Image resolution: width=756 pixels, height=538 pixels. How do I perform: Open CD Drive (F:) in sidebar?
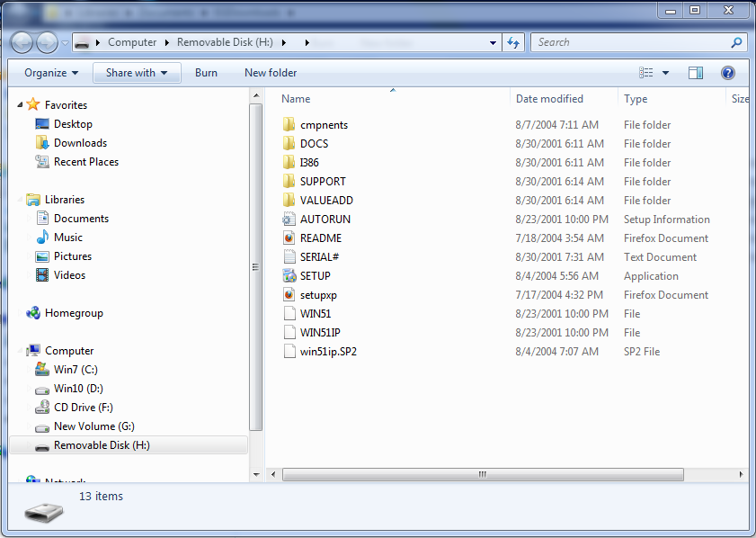click(84, 408)
